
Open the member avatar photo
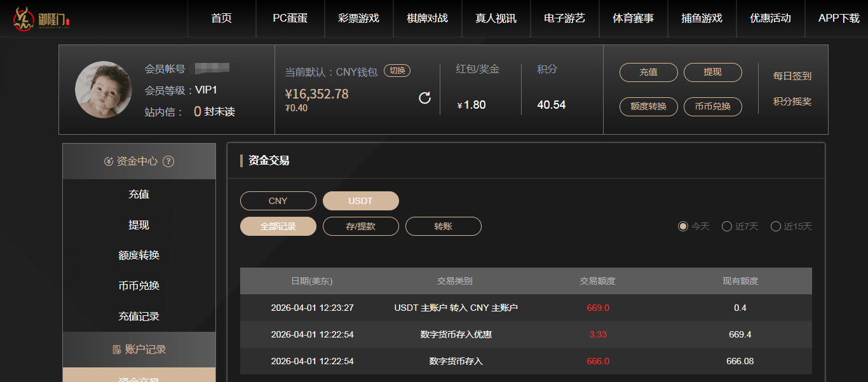(x=104, y=90)
